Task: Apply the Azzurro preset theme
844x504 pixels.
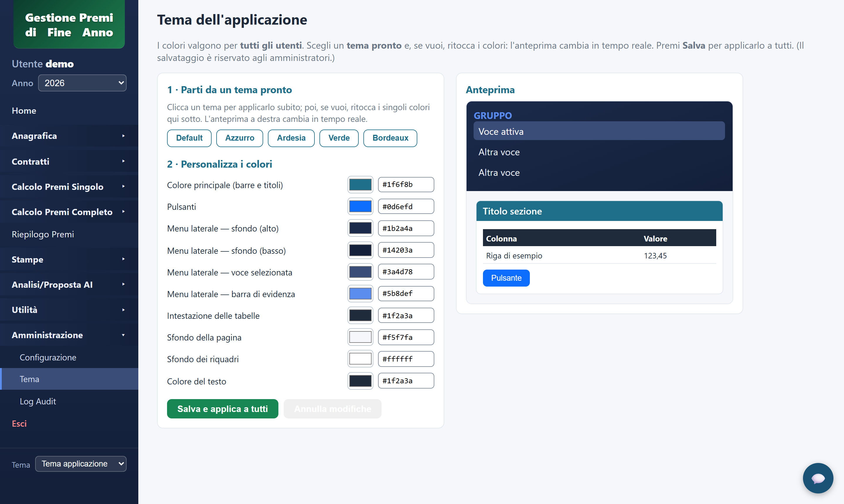Action: 239,138
